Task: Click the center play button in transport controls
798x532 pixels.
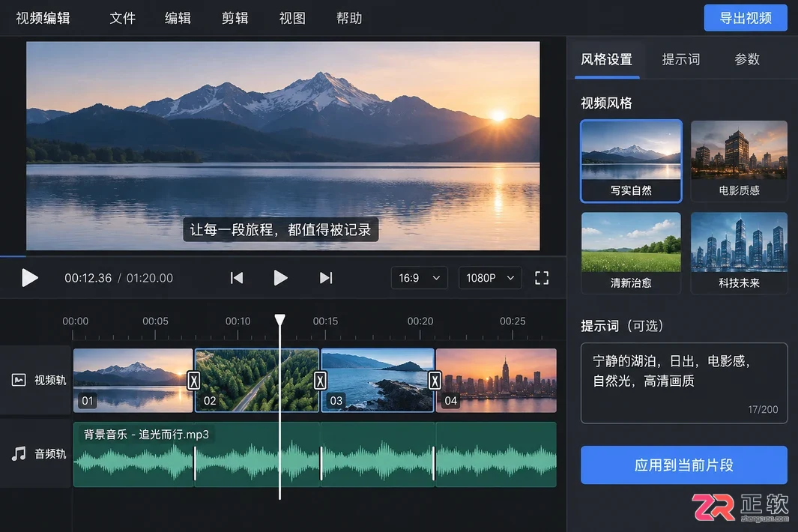Action: click(280, 278)
